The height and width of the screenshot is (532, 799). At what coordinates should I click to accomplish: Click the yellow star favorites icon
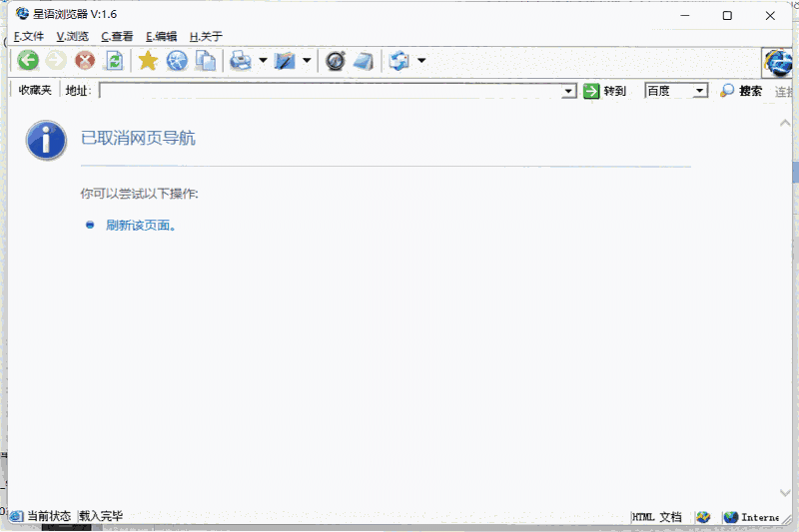tap(148, 61)
